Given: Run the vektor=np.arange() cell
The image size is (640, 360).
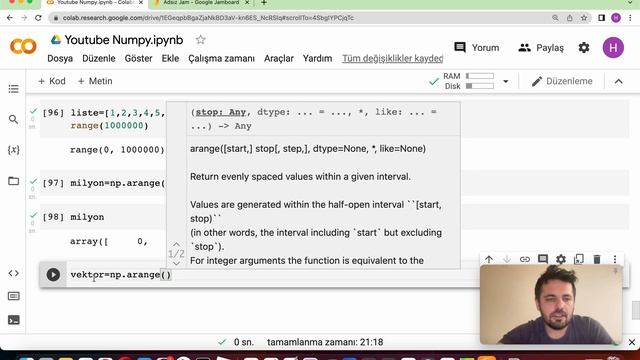Looking at the screenshot, I should [53, 275].
